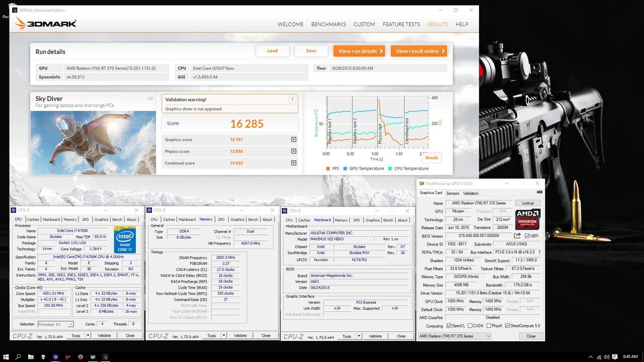Click the Lookup button in GPU-Z
The image size is (644, 362).
pos(528,203)
